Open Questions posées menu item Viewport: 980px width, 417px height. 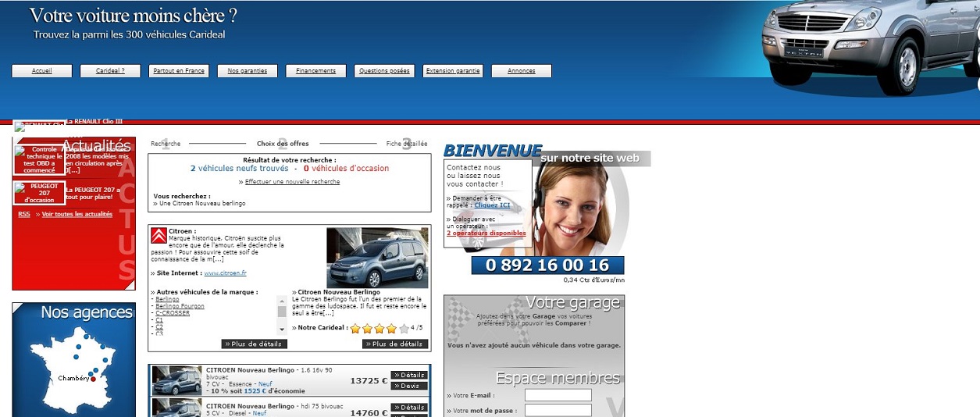pyautogui.click(x=384, y=71)
